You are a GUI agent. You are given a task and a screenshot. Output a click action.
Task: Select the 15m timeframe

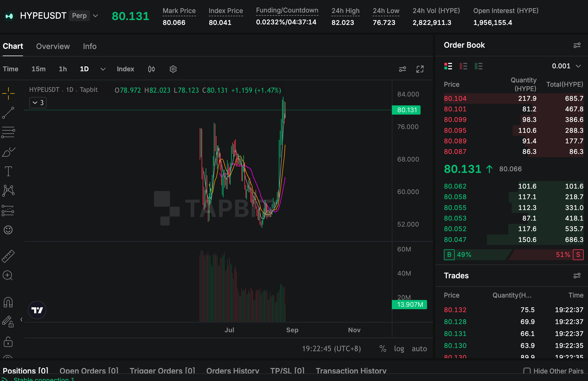pyautogui.click(x=38, y=69)
